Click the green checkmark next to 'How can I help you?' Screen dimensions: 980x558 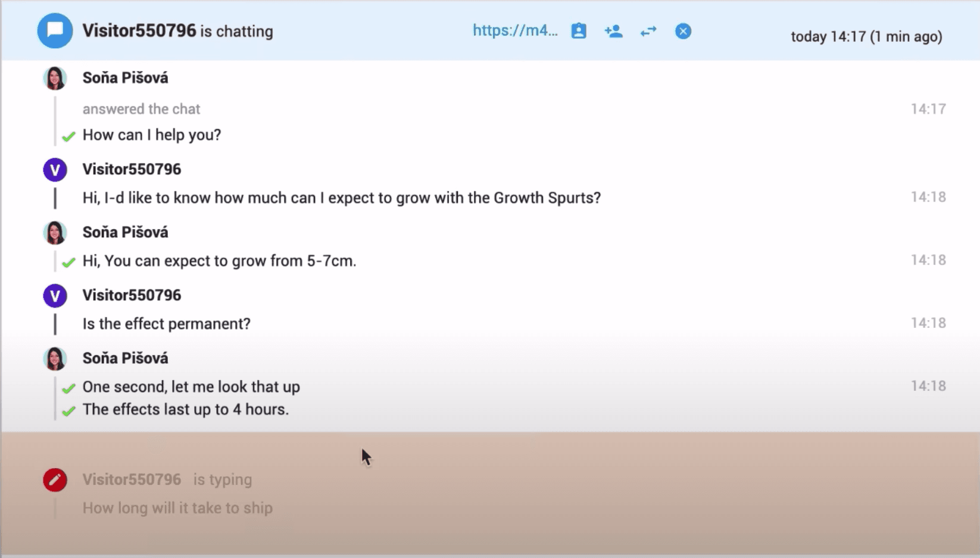click(x=68, y=136)
